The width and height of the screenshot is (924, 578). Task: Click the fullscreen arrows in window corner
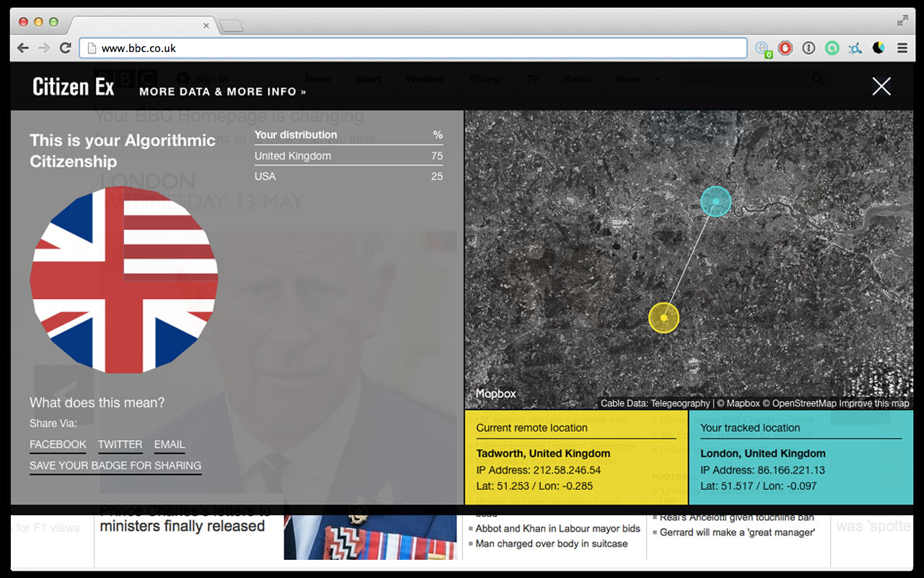tap(902, 21)
